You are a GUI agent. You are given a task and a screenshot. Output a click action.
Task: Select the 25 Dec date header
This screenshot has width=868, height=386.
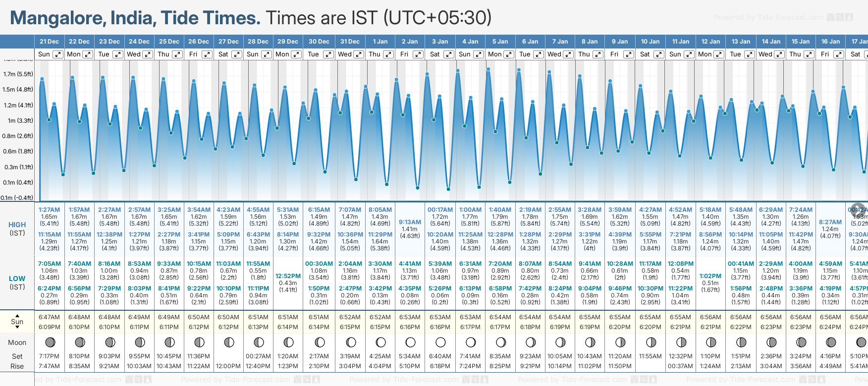[x=169, y=42]
